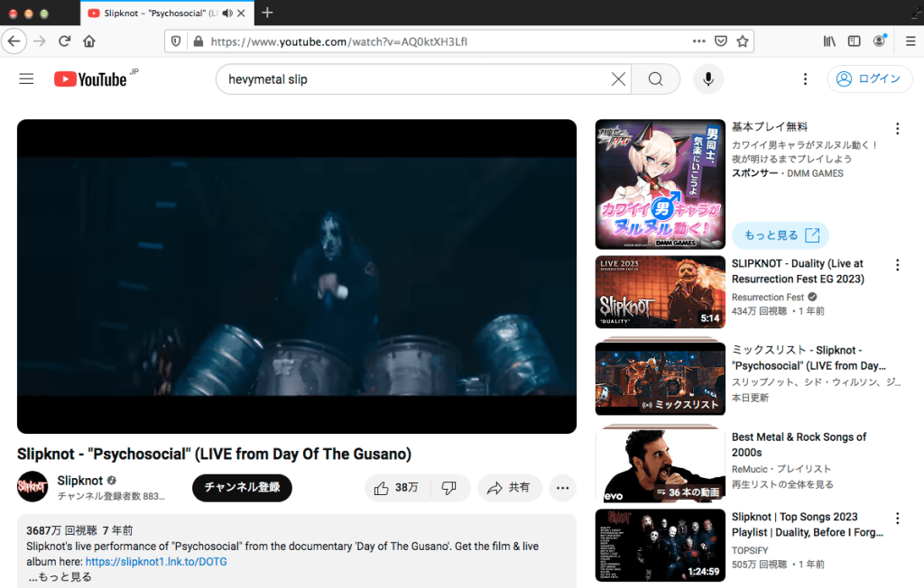The width and height of the screenshot is (924, 588).
Task: Subscribe with チャンネル登録 button
Action: tap(242, 488)
